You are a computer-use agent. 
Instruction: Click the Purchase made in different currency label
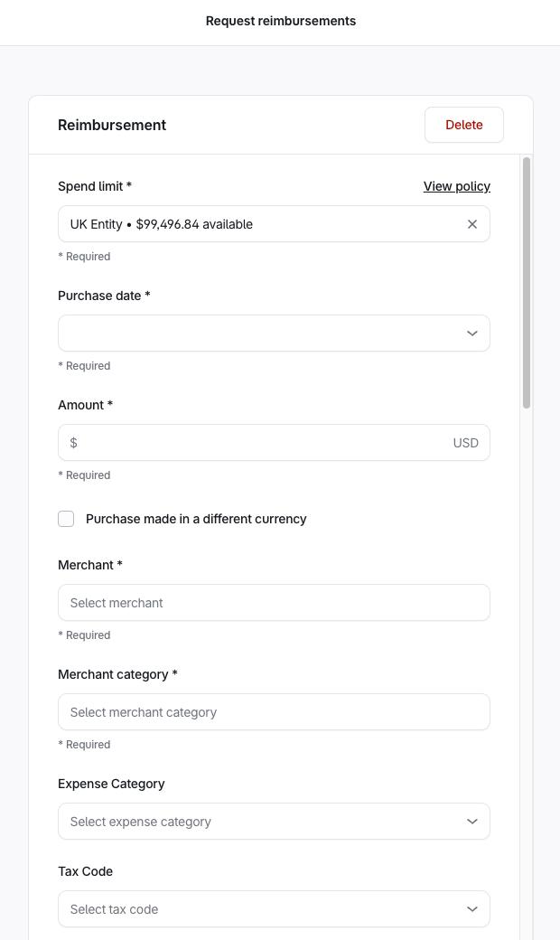click(196, 519)
